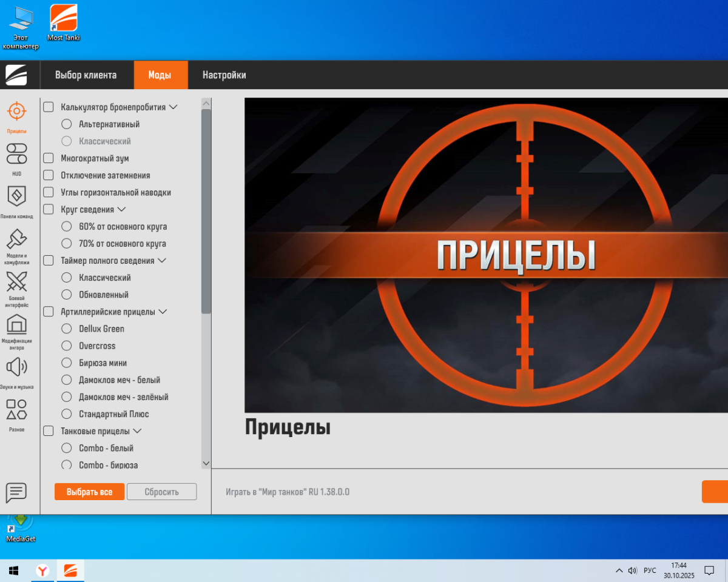This screenshot has width=728, height=582.
Task: Select the Overcross artillery sight radio button
Action: coord(67,346)
